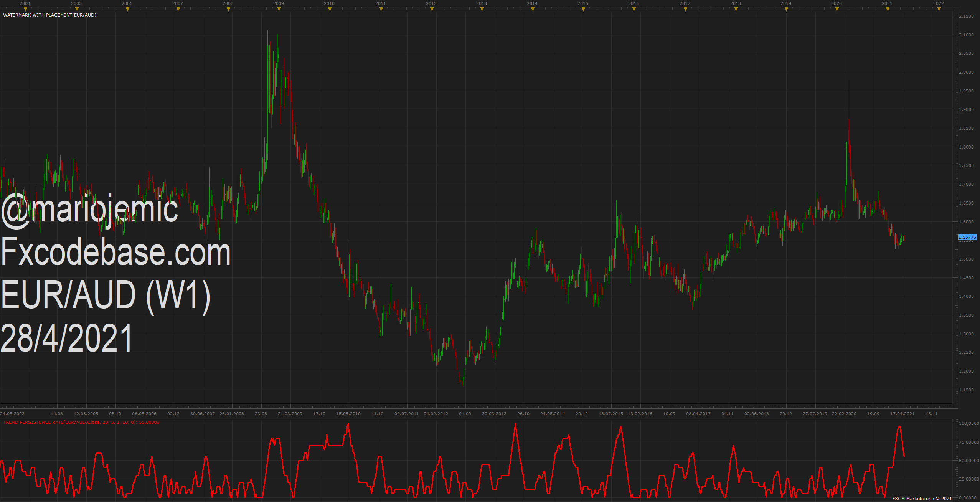Select the 2007 year marker
The image size is (980, 502).
(x=178, y=3)
